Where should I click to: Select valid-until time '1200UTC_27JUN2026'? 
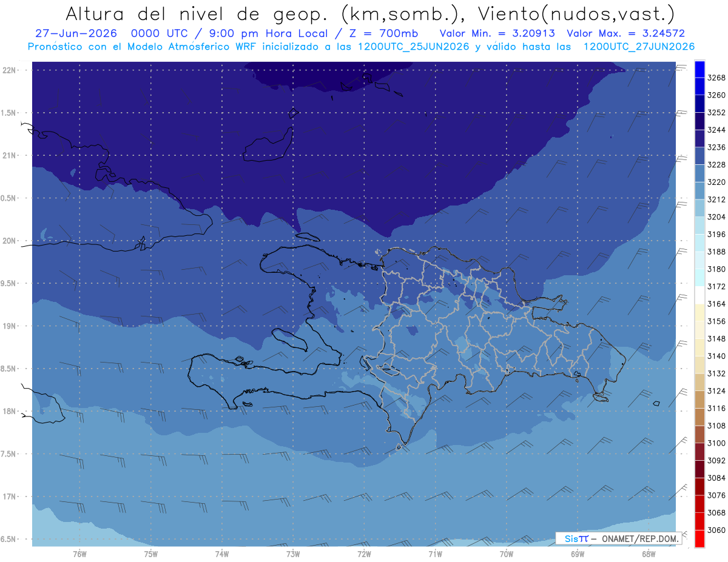[639, 46]
